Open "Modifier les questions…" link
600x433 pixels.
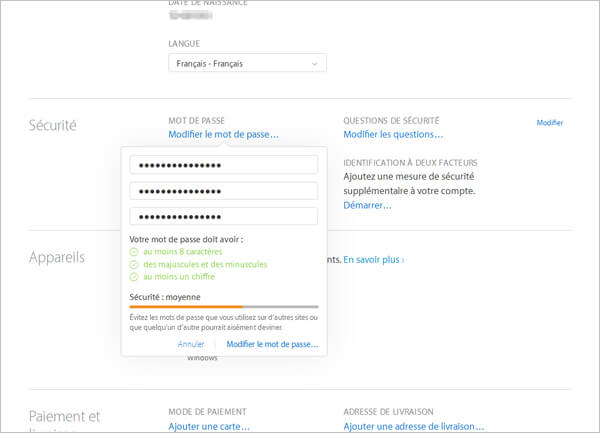pos(393,134)
